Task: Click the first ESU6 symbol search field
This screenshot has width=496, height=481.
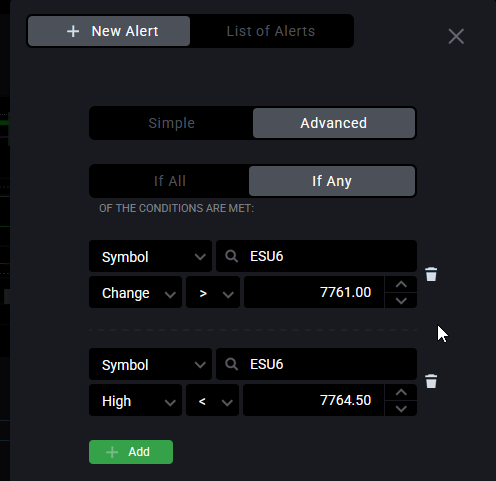Action: [x=316, y=256]
